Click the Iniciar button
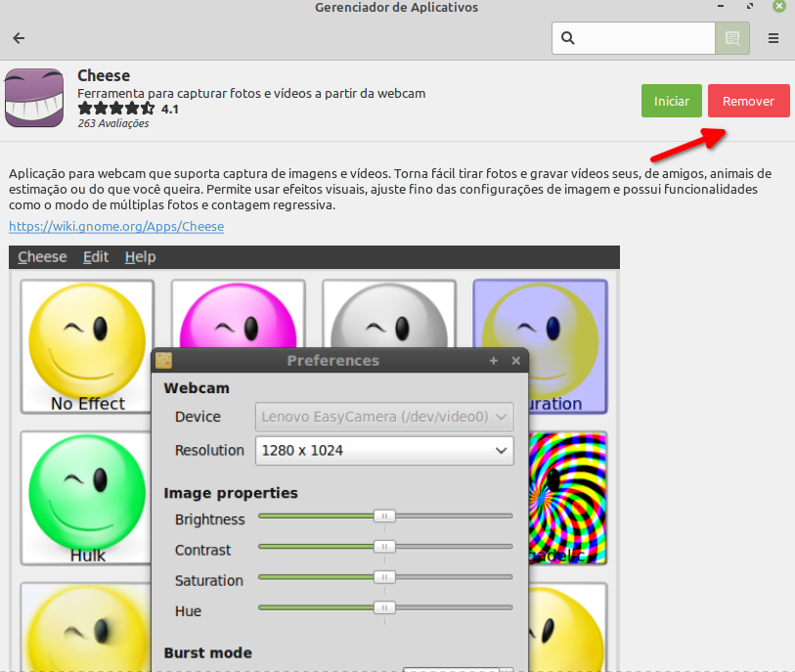 pos(671,101)
